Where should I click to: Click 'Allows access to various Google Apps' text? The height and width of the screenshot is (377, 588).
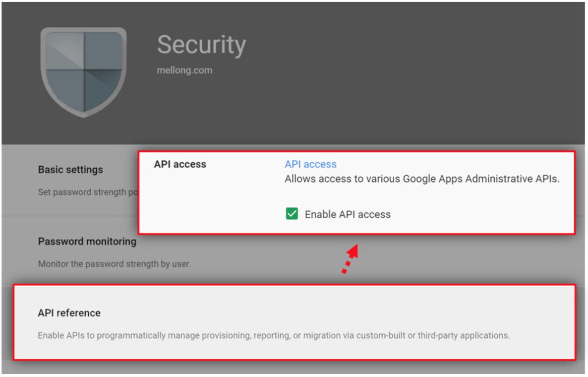coord(422,179)
